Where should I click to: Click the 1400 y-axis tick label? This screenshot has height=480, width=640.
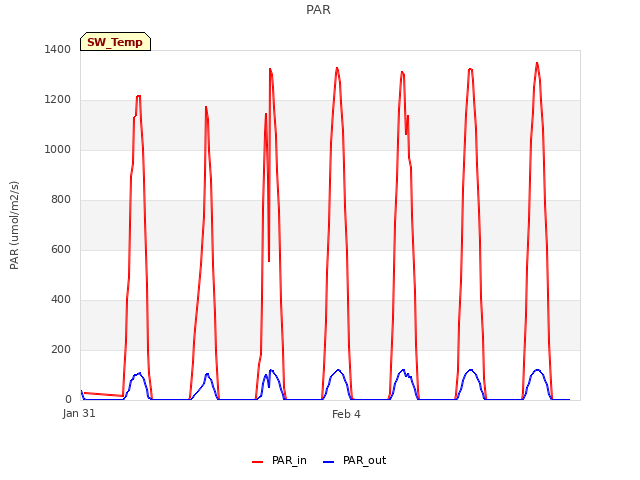click(58, 49)
